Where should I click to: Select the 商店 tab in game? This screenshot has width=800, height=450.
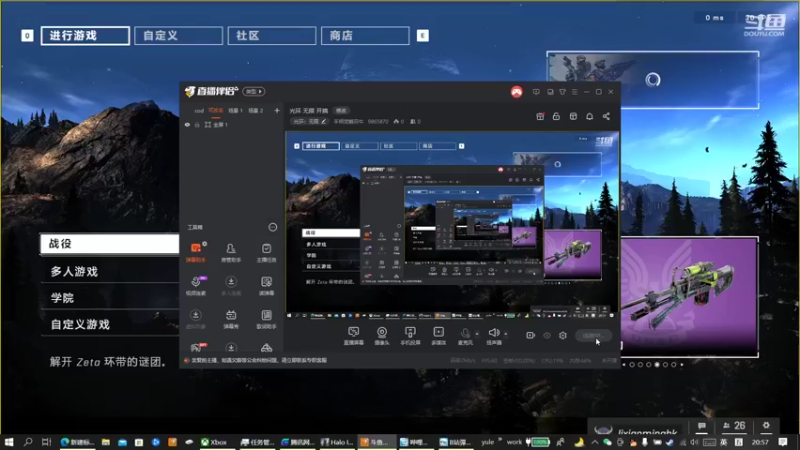pos(365,36)
